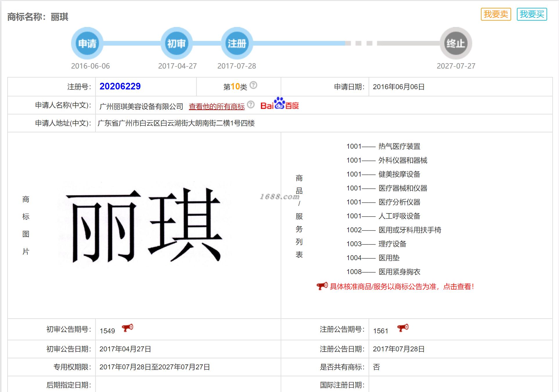The image size is (559, 392).
Task: Click the help icon after 查看他的所有商标
Action: [251, 105]
